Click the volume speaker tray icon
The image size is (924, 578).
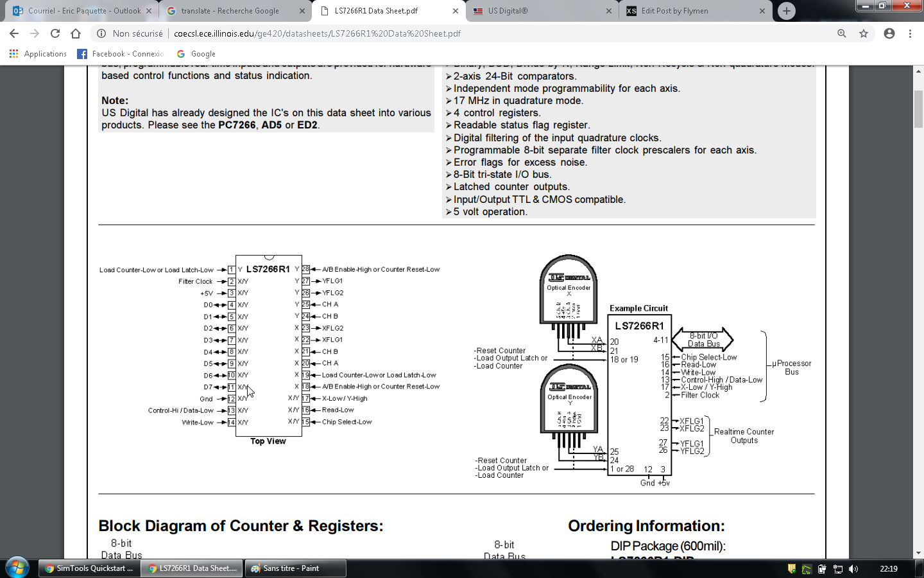[853, 569]
